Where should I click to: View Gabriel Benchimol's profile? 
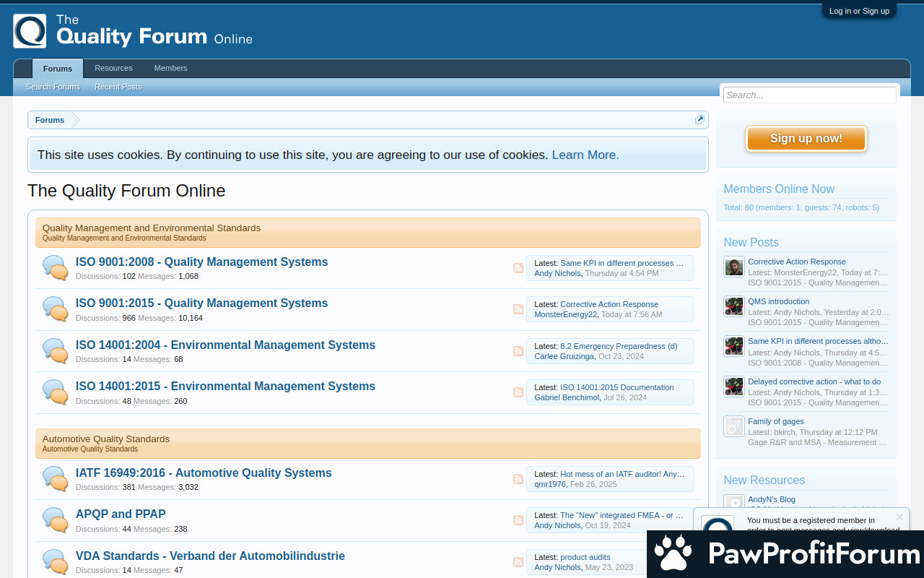coord(567,397)
